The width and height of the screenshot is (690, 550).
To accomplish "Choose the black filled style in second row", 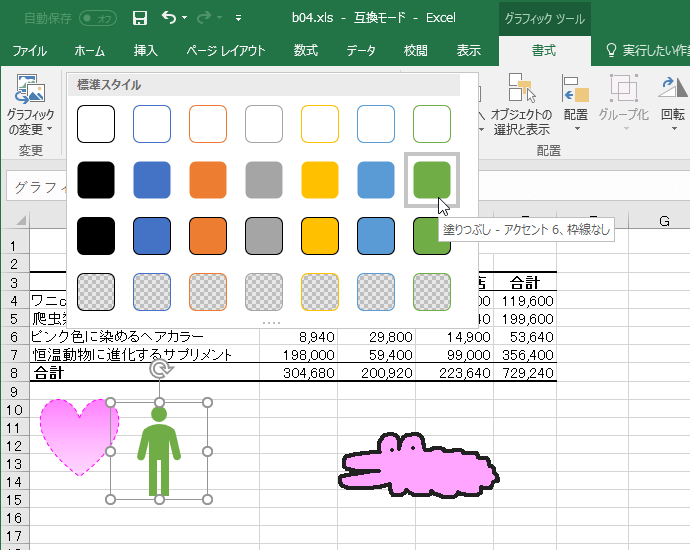I will (96, 180).
